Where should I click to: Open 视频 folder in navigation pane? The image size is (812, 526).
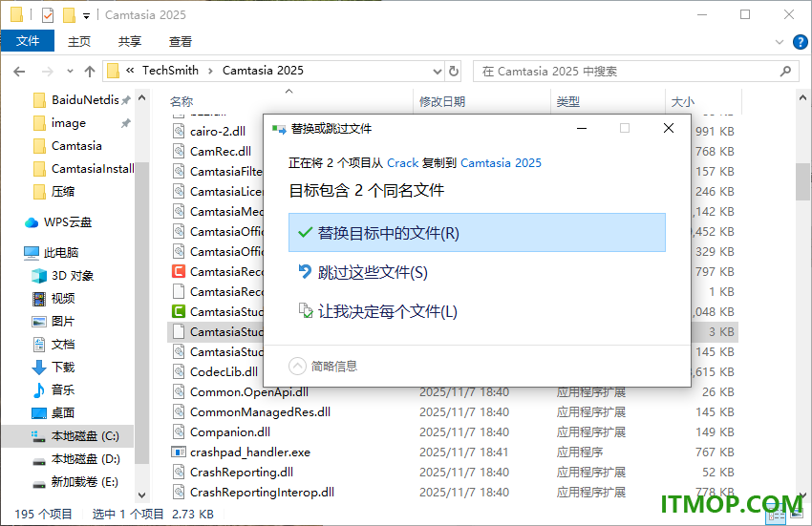tap(53, 298)
